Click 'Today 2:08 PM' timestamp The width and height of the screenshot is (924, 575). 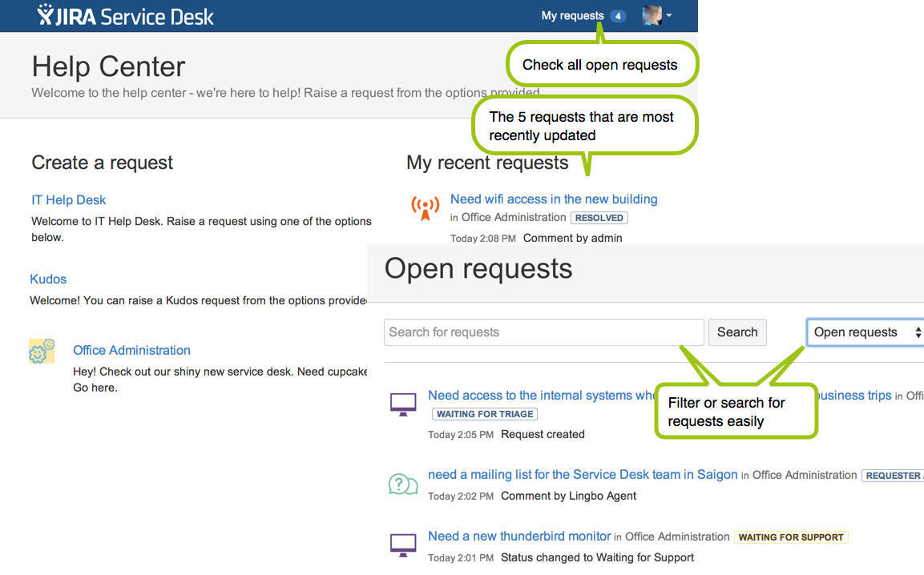(x=482, y=239)
